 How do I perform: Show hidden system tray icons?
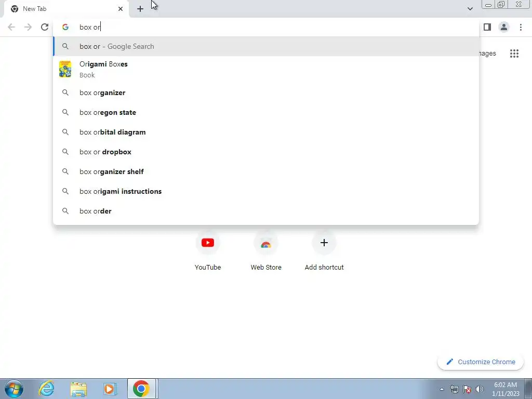coord(442,390)
